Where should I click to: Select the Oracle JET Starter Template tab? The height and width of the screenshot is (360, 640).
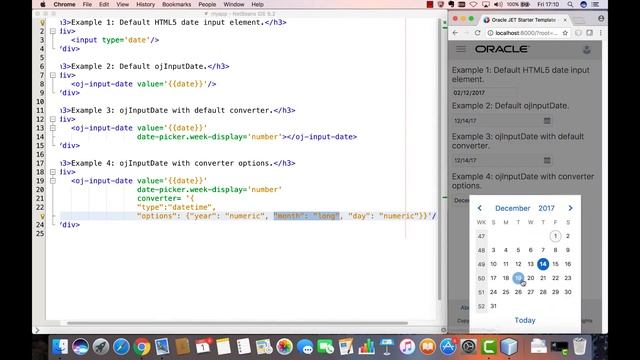tap(522, 20)
